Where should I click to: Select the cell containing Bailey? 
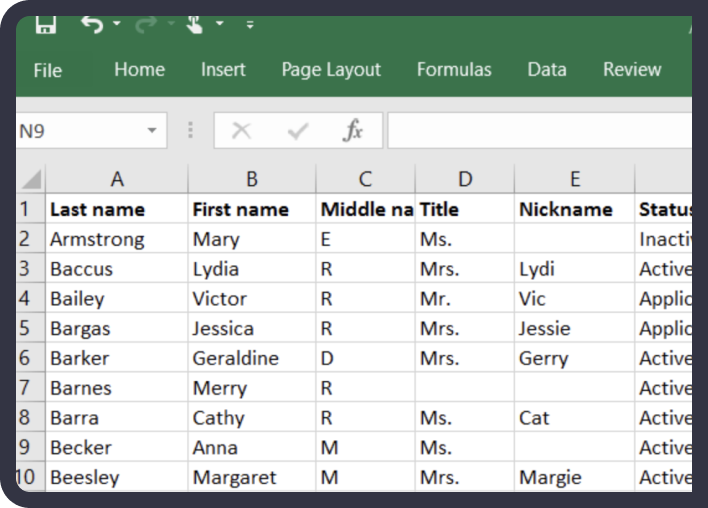[117, 298]
